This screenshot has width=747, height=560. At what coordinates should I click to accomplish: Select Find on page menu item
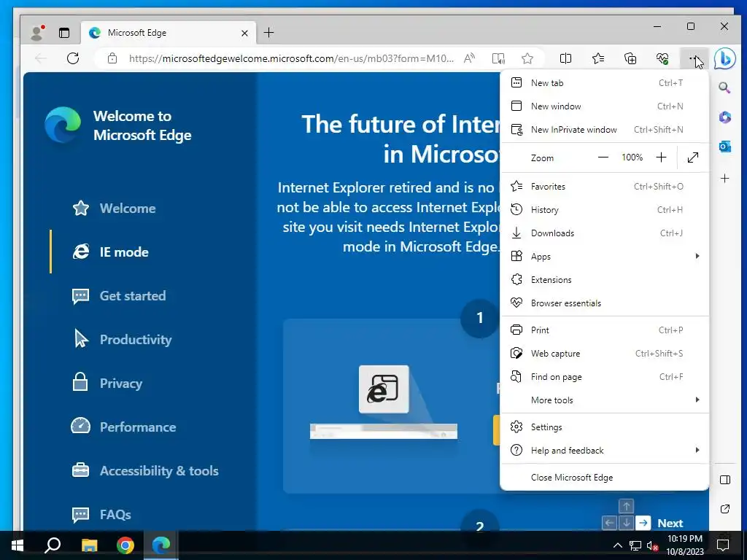[x=604, y=377]
